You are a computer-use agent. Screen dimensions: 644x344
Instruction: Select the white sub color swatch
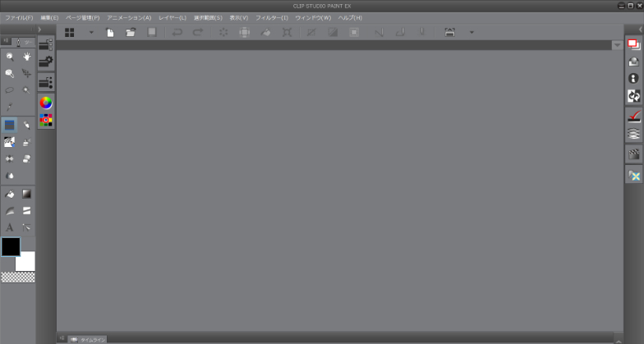tap(25, 261)
